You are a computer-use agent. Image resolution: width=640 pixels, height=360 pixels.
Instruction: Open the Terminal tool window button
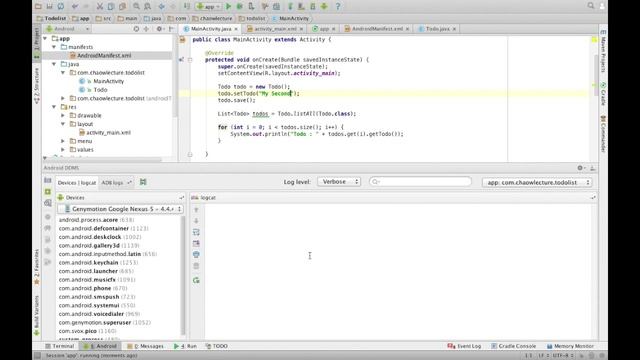[x=60, y=346]
